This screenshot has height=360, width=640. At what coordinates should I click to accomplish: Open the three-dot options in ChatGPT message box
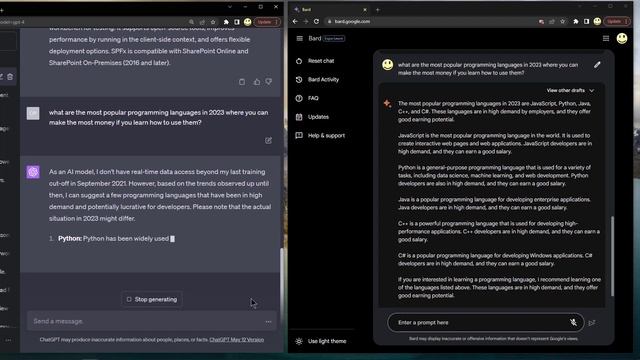click(x=268, y=322)
